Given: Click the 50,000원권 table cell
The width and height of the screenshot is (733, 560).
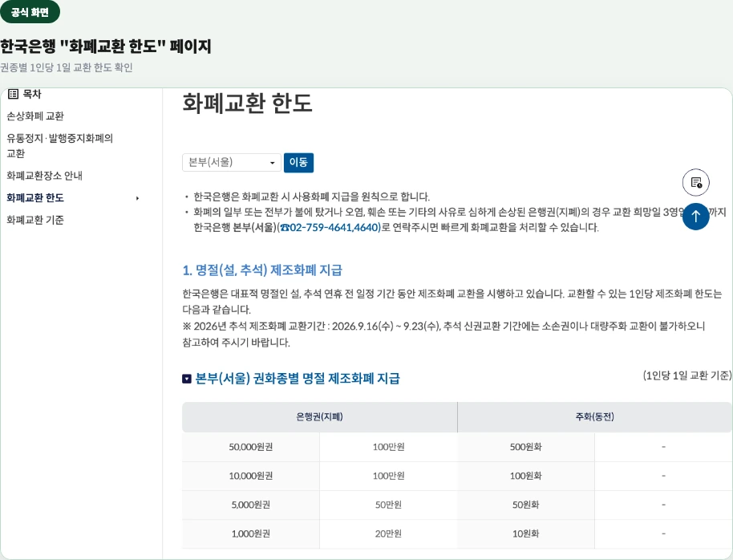Looking at the screenshot, I should (250, 447).
